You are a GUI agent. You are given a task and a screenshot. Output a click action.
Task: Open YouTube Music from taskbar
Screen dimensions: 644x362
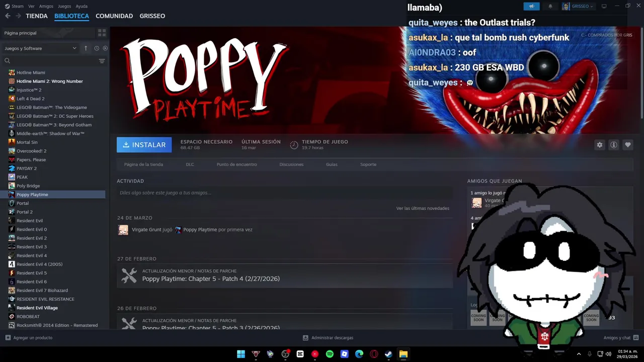click(315, 354)
